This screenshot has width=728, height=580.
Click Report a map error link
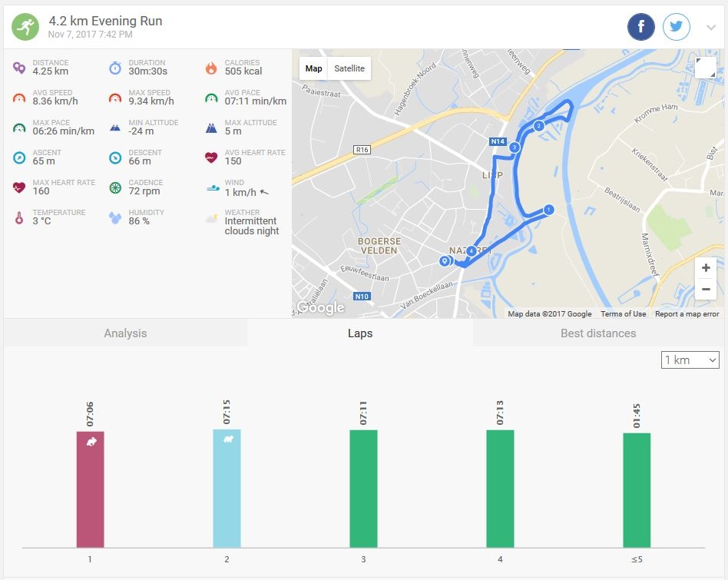tap(687, 313)
